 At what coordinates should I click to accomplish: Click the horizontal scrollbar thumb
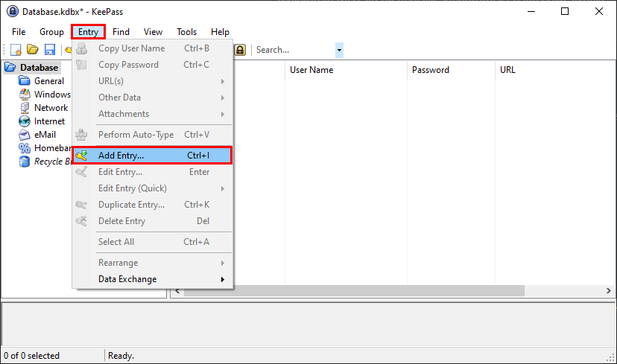coord(354,291)
